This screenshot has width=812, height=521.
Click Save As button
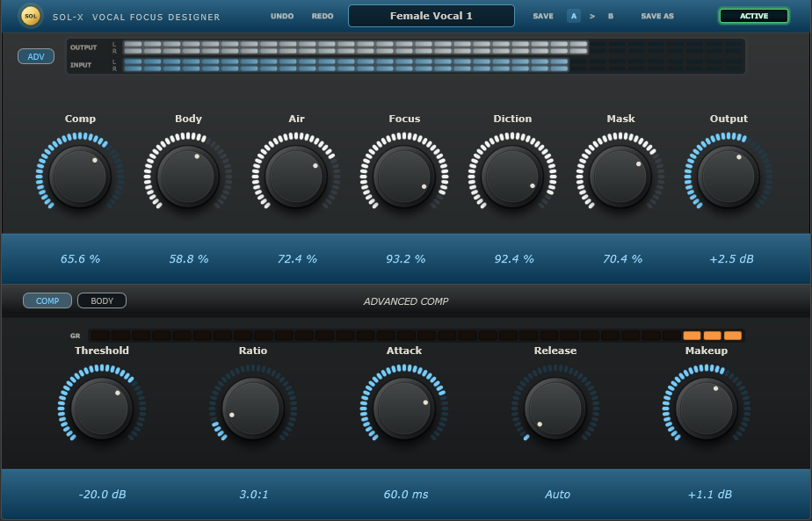657,16
